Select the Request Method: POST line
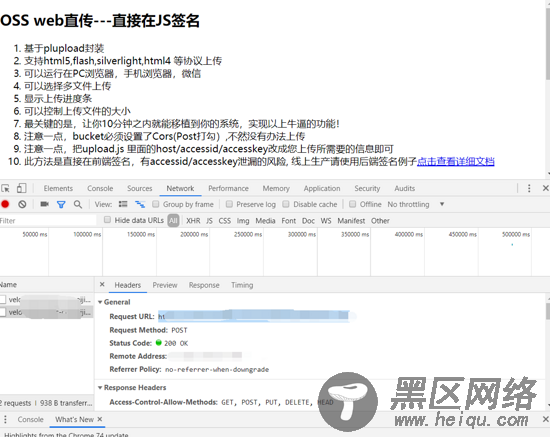Image resolution: width=550 pixels, height=437 pixels. pos(148,330)
